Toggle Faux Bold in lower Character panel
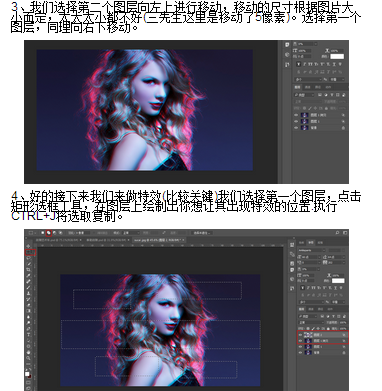 [303, 288]
